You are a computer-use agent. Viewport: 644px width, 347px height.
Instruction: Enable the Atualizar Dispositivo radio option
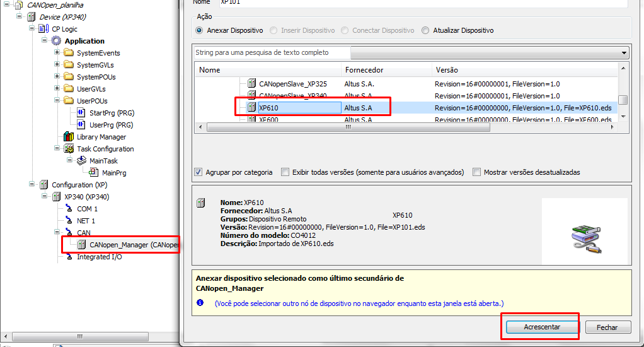[x=425, y=30]
